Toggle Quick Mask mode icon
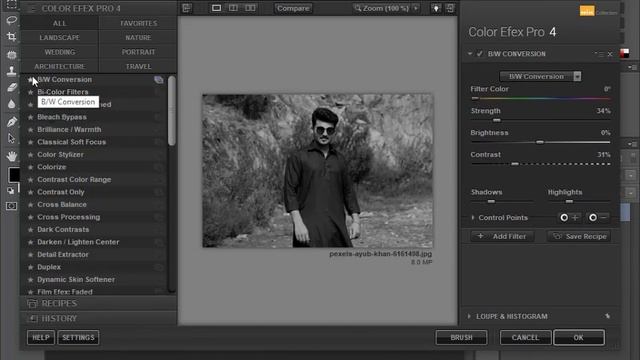This screenshot has height=360, width=640. pyautogui.click(x=11, y=206)
